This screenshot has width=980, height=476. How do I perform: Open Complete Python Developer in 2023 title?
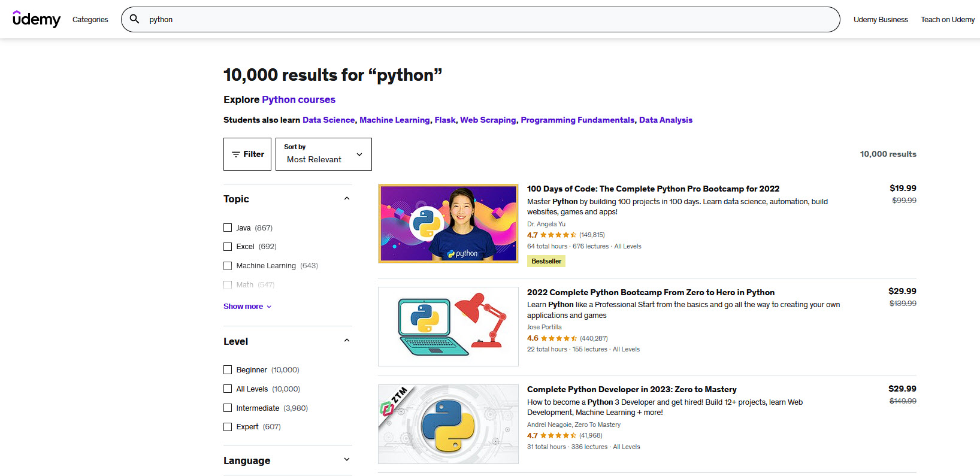(x=632, y=389)
